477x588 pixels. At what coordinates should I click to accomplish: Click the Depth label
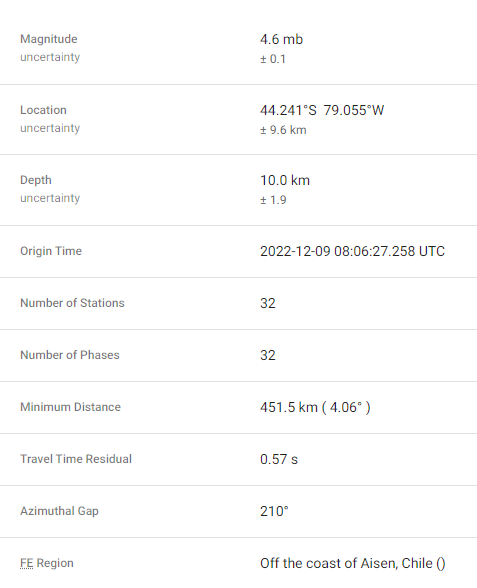click(36, 180)
